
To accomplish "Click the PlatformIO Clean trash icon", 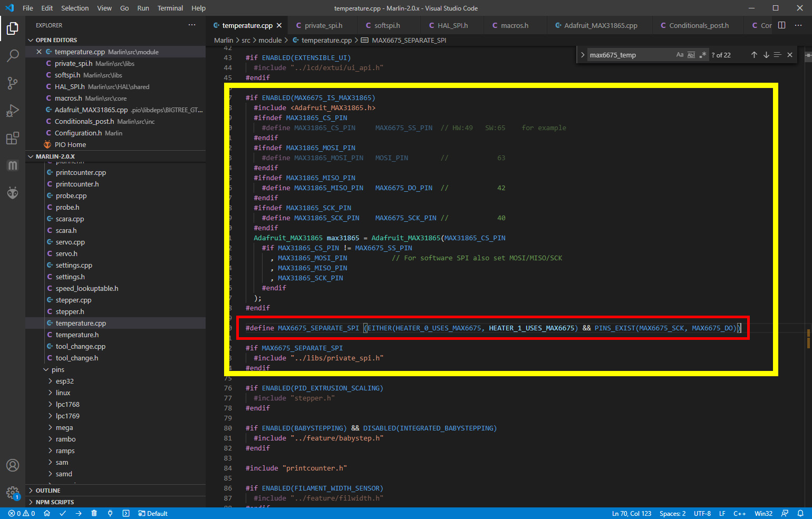I will point(94,513).
